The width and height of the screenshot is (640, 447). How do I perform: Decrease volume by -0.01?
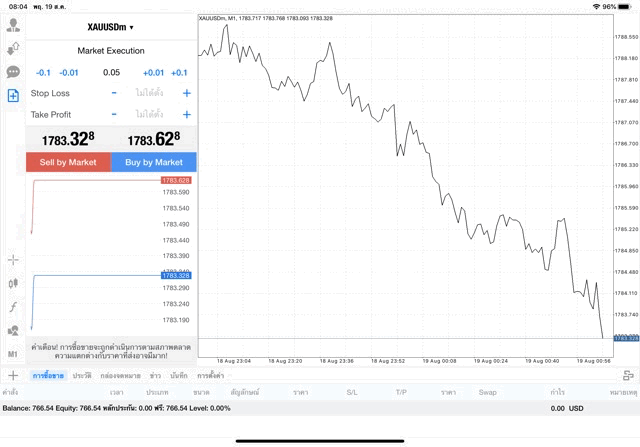point(69,72)
